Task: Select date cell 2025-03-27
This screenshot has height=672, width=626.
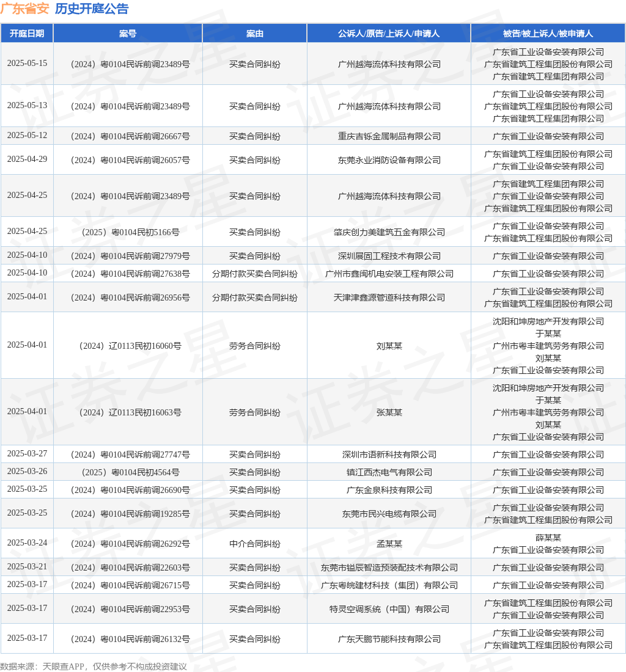Action: [x=27, y=454]
